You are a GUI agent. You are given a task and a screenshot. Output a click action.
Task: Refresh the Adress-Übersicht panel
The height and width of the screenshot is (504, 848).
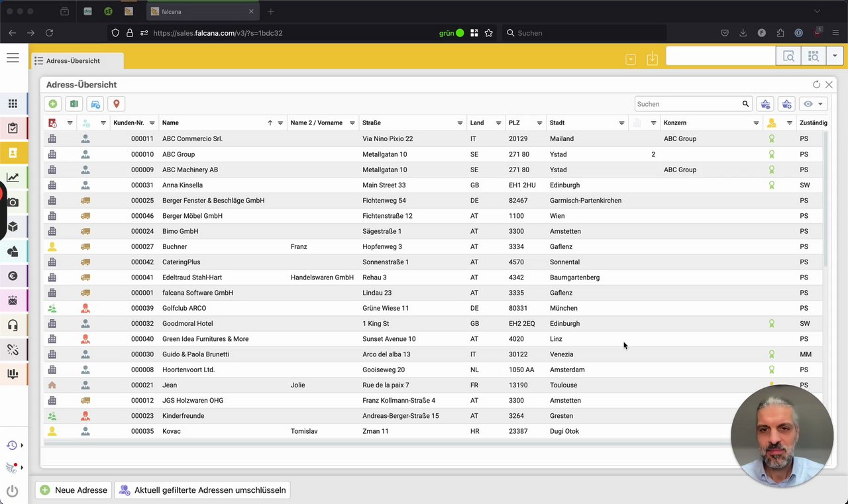click(816, 85)
